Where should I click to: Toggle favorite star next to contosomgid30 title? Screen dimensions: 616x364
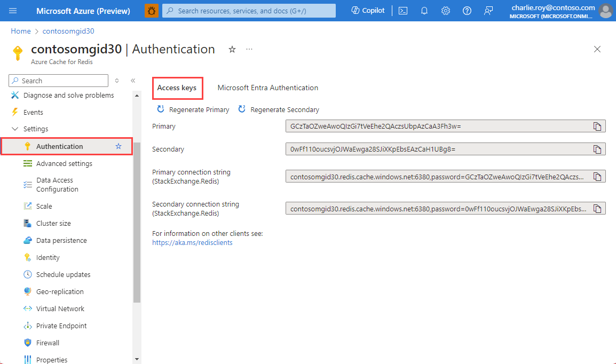(232, 49)
